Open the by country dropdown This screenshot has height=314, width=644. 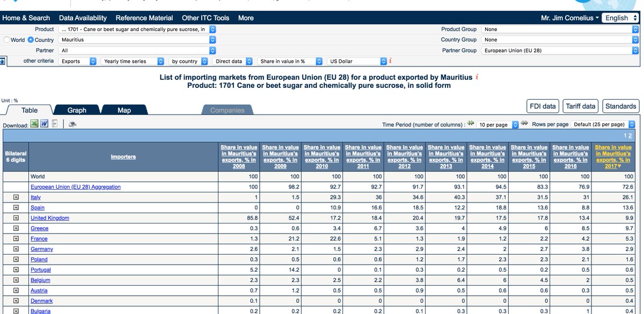(189, 62)
